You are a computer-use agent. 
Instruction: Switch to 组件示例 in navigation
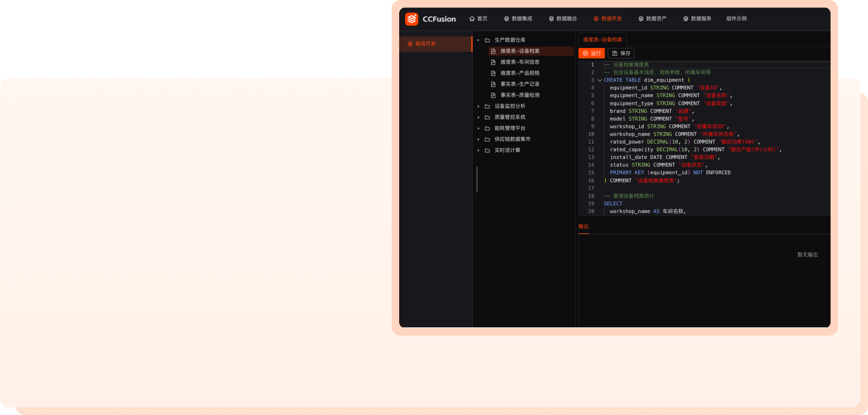click(x=736, y=19)
